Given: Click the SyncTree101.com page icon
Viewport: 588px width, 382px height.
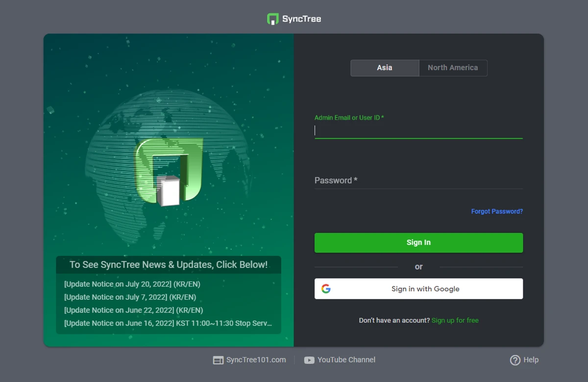Looking at the screenshot, I should point(218,360).
